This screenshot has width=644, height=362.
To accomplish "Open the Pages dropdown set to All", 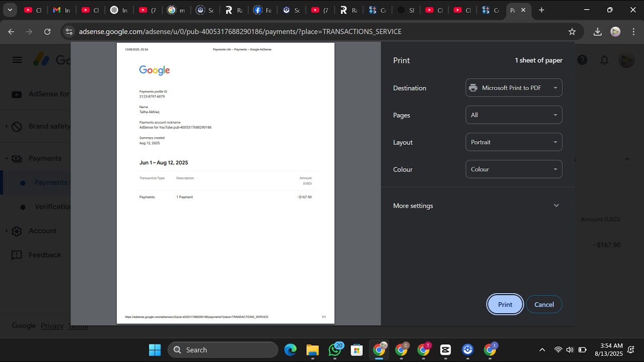I will tap(514, 115).
